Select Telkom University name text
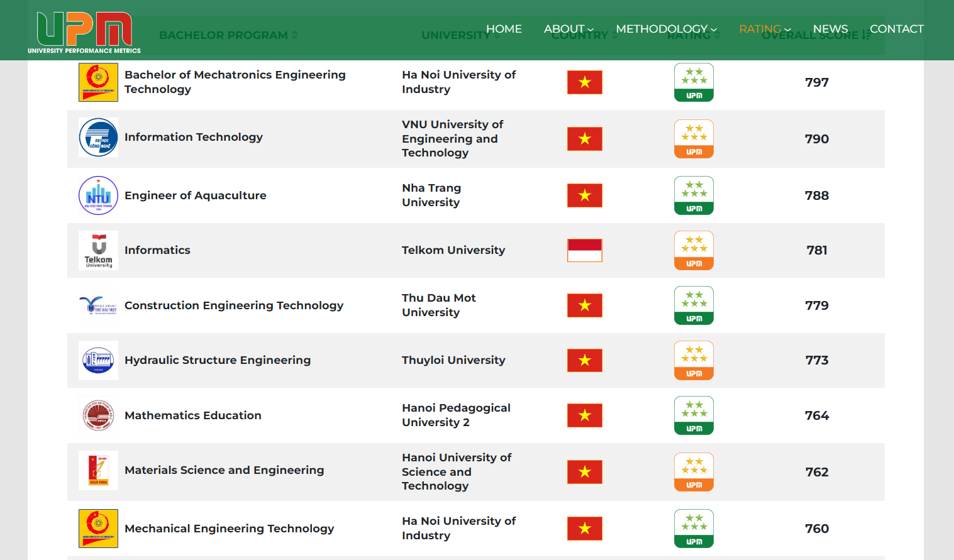The image size is (954, 560). click(453, 250)
